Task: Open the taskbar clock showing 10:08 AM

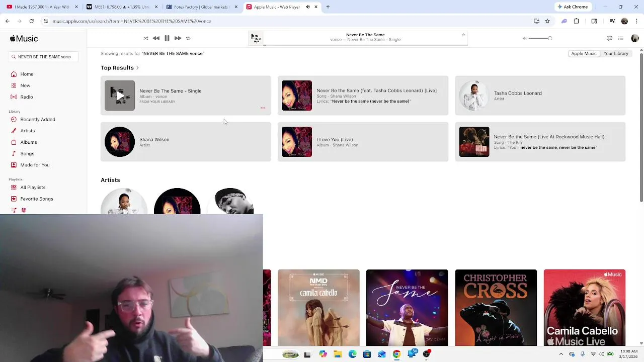Action: point(629,354)
